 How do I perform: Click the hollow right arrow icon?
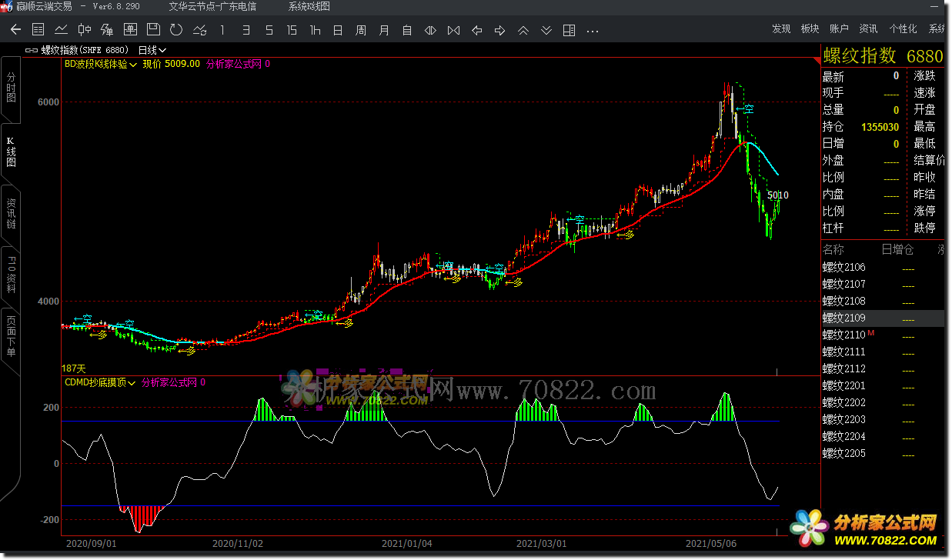pyautogui.click(x=499, y=30)
